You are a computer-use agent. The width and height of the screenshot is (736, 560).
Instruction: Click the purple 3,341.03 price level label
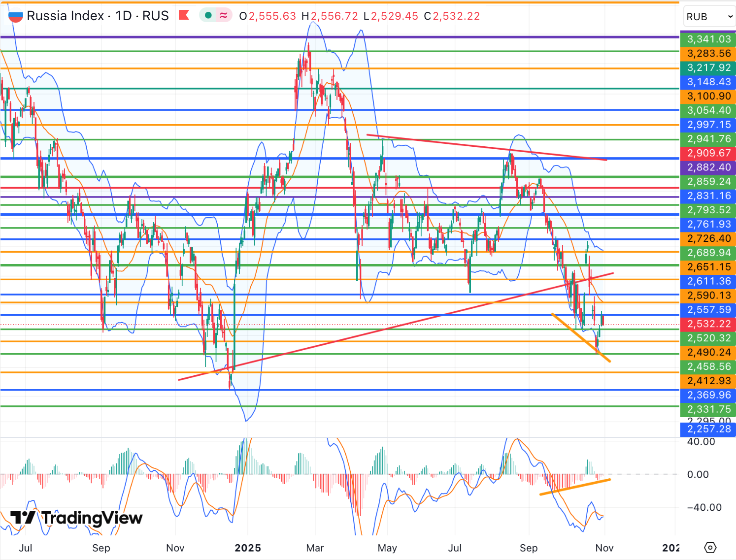click(708, 39)
